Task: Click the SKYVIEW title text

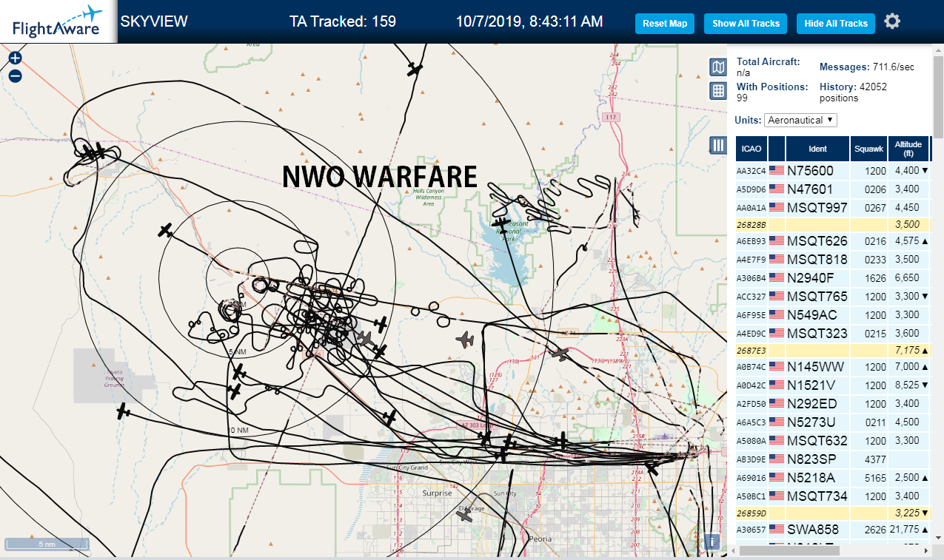Action: 154,21
